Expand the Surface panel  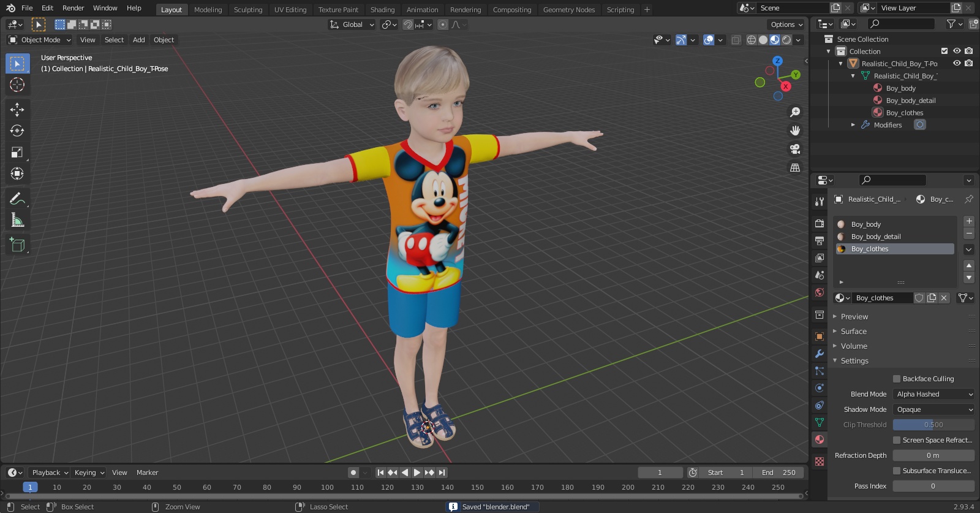pyautogui.click(x=853, y=332)
